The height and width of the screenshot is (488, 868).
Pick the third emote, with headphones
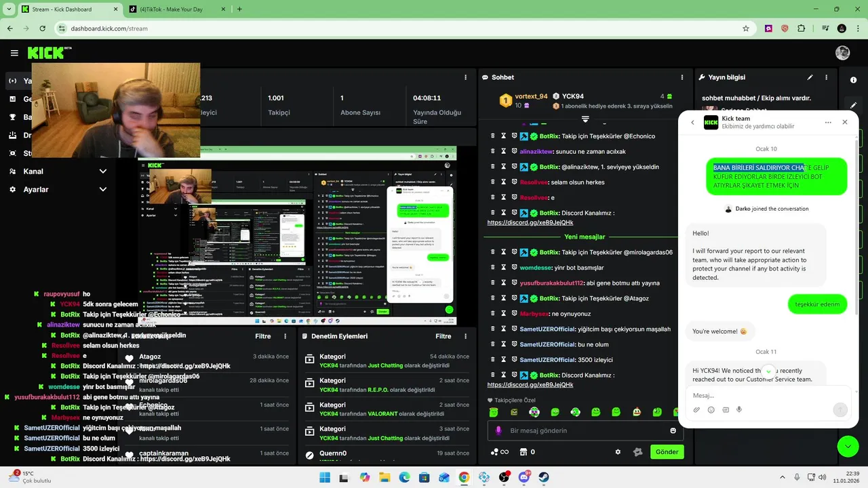tap(534, 412)
